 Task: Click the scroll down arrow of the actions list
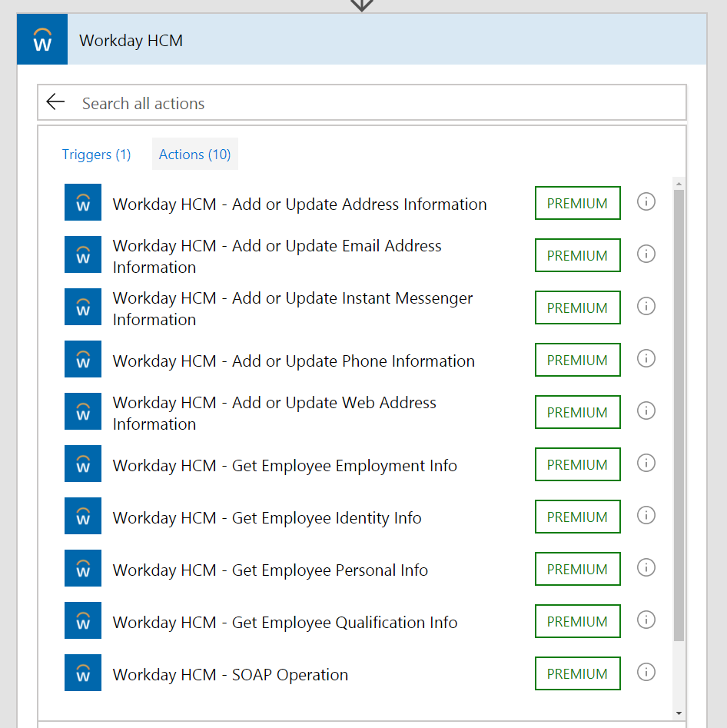[679, 713]
